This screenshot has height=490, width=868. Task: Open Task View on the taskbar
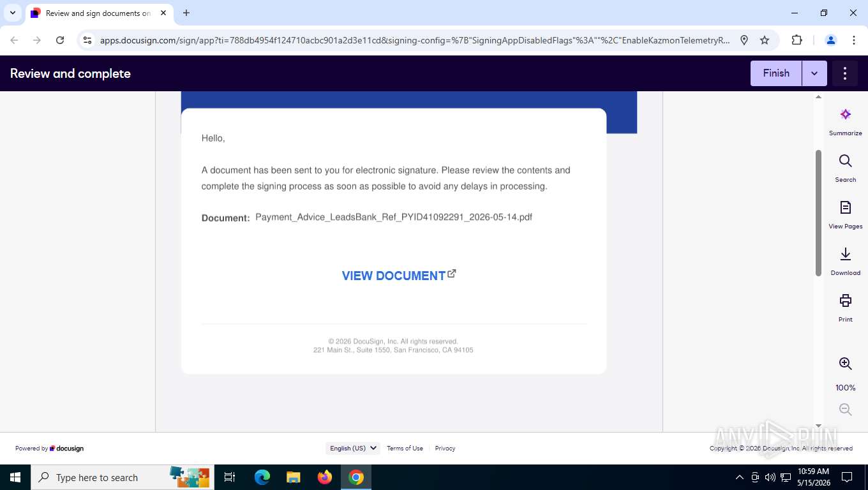(230, 477)
